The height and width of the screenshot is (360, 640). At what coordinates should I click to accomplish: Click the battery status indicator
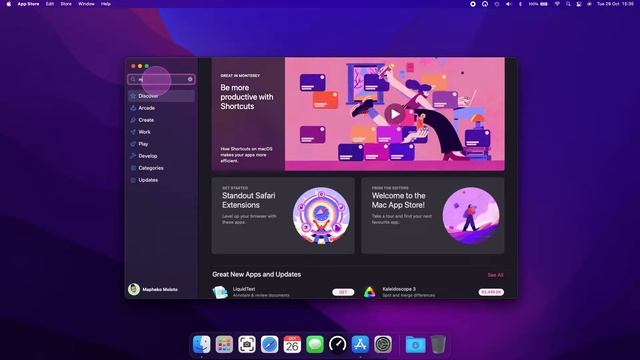538,4
